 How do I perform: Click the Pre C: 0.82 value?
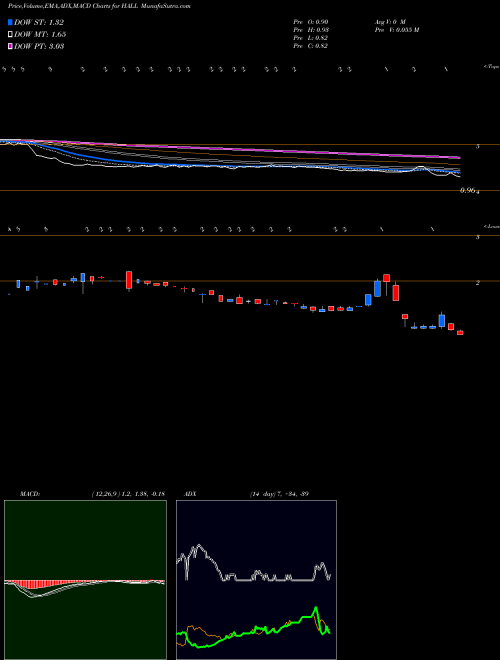[311, 46]
